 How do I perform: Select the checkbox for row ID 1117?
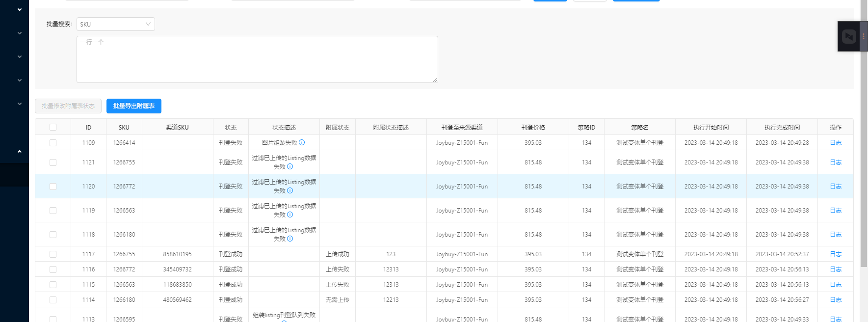(53, 254)
